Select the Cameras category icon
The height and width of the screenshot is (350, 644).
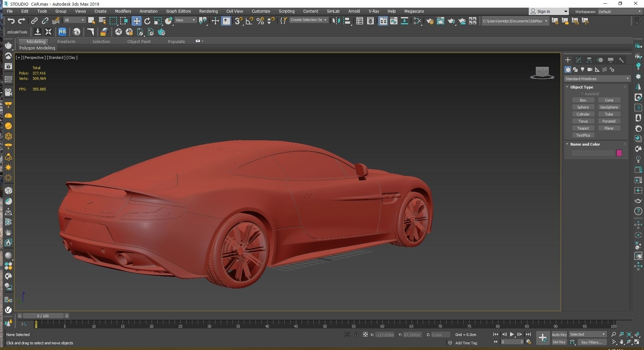[x=590, y=69]
